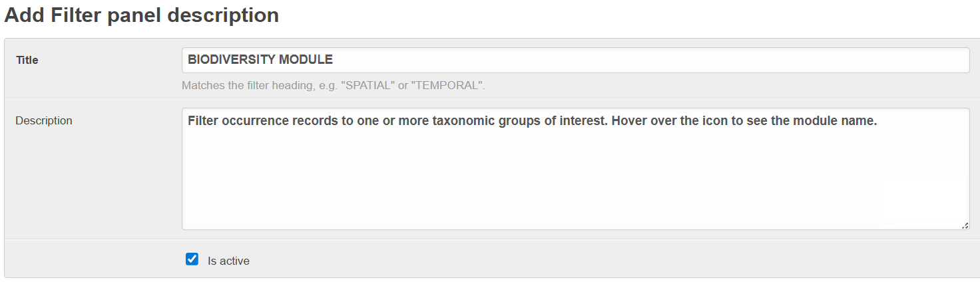Untick the Is active checkbox
Viewport: 980px width, 284px height.
pos(192,259)
